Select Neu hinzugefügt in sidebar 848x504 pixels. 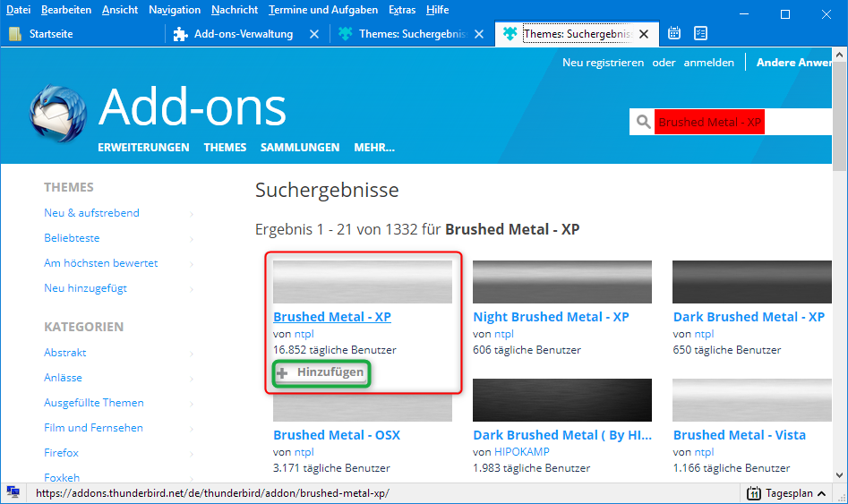[x=85, y=288]
